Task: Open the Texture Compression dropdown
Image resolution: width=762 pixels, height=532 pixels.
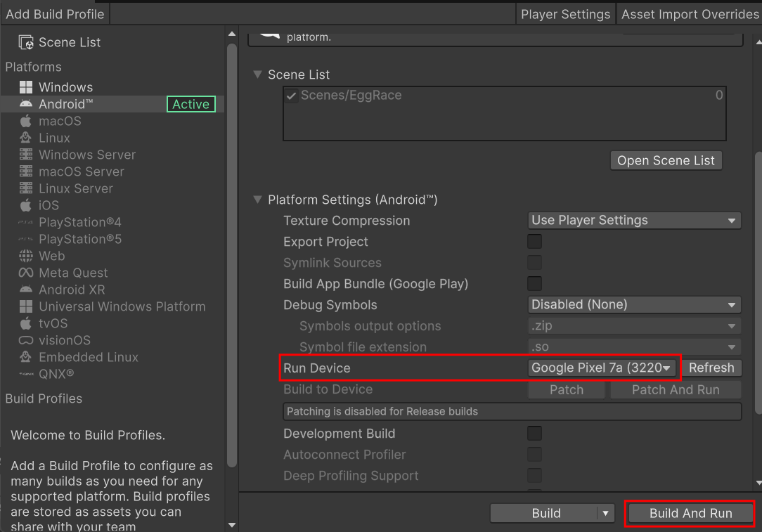Action: 634,221
